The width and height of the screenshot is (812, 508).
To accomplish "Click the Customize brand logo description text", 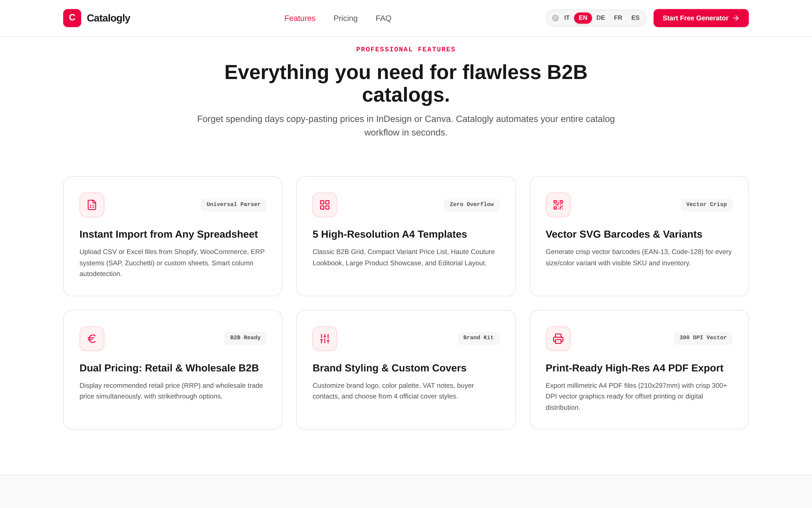I will [x=393, y=391].
